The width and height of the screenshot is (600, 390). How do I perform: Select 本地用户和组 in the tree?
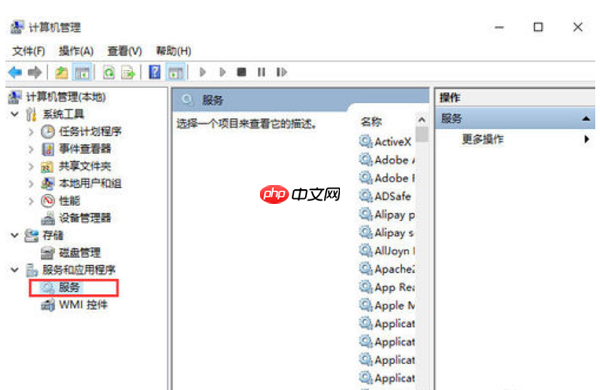tap(90, 184)
